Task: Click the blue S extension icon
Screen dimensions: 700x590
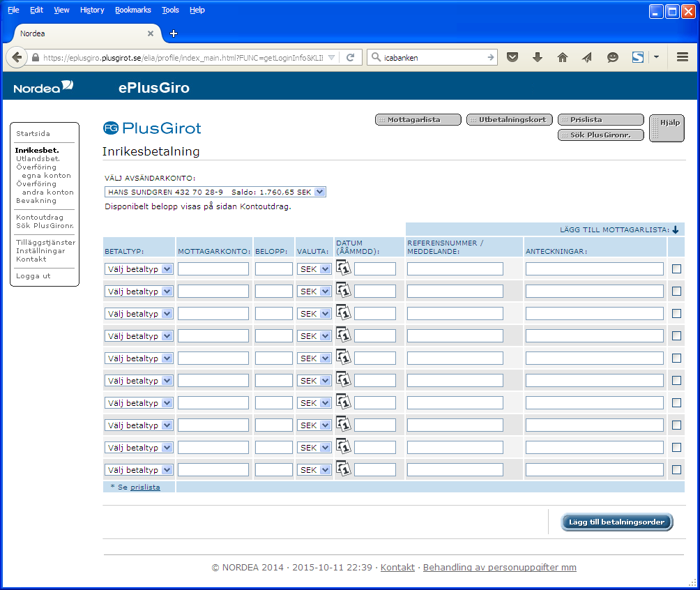Action: (x=638, y=57)
